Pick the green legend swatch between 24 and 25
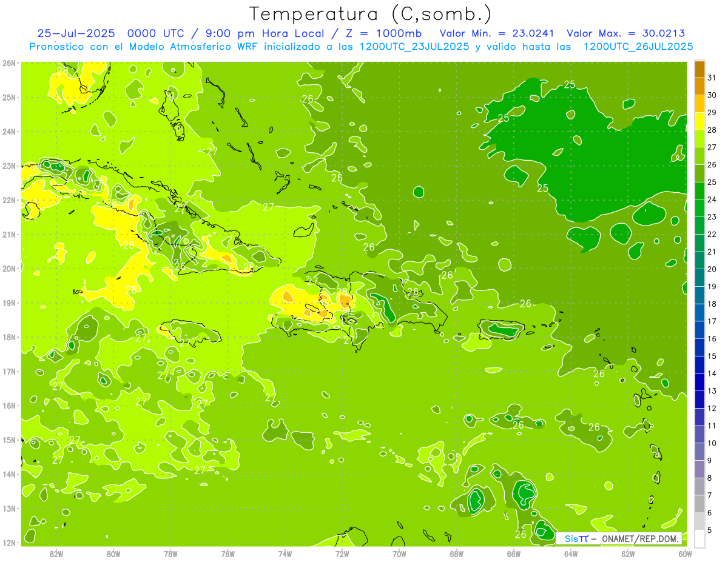 (699, 191)
